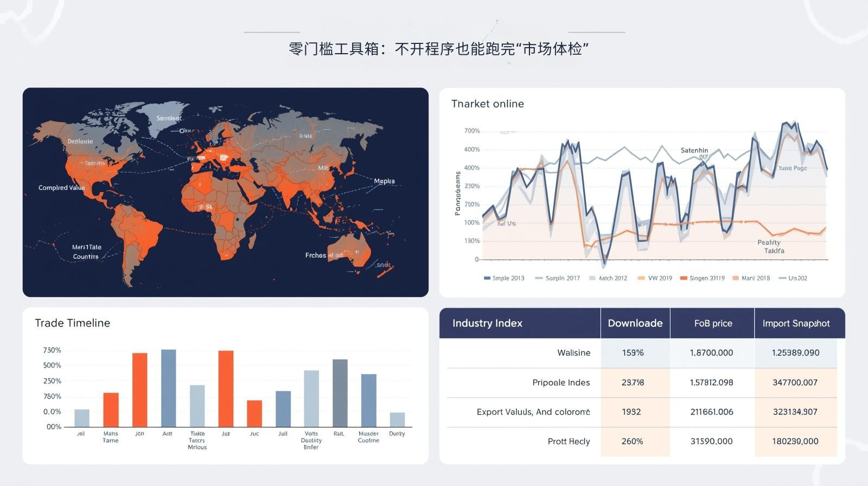Click the Import Snapshot column header
Image resolution: width=868 pixels, height=486 pixels.
pos(796,323)
